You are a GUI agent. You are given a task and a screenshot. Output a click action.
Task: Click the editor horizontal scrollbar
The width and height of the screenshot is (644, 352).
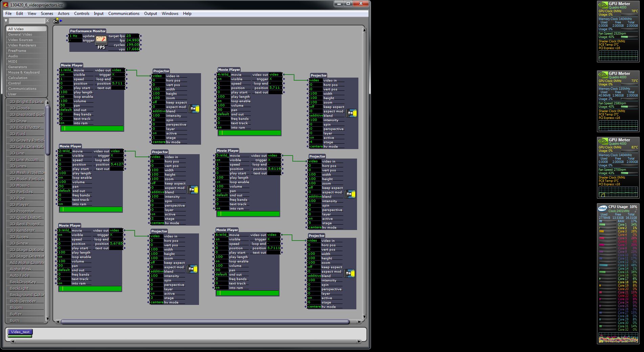[205, 322]
